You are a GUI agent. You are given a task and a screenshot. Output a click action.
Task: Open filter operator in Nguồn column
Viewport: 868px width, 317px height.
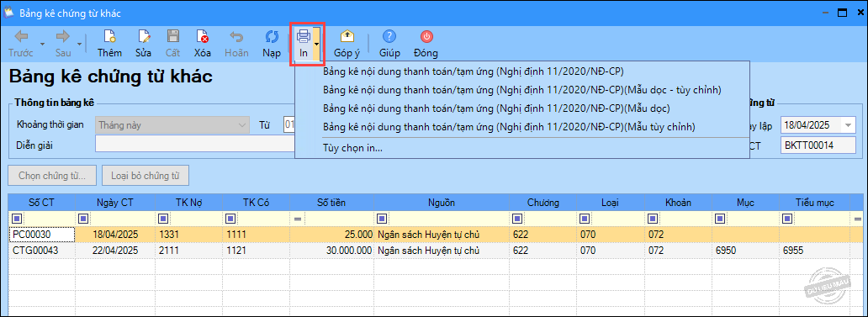click(382, 219)
